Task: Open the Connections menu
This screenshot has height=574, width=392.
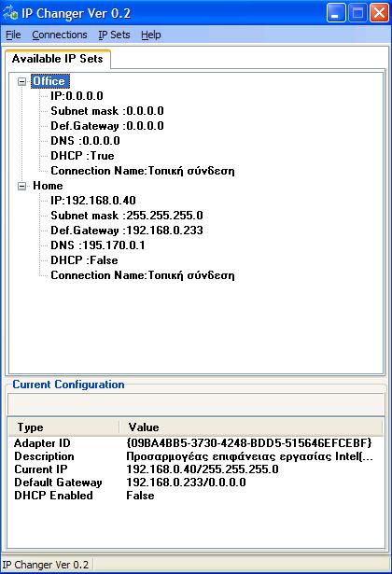Action: pos(60,35)
